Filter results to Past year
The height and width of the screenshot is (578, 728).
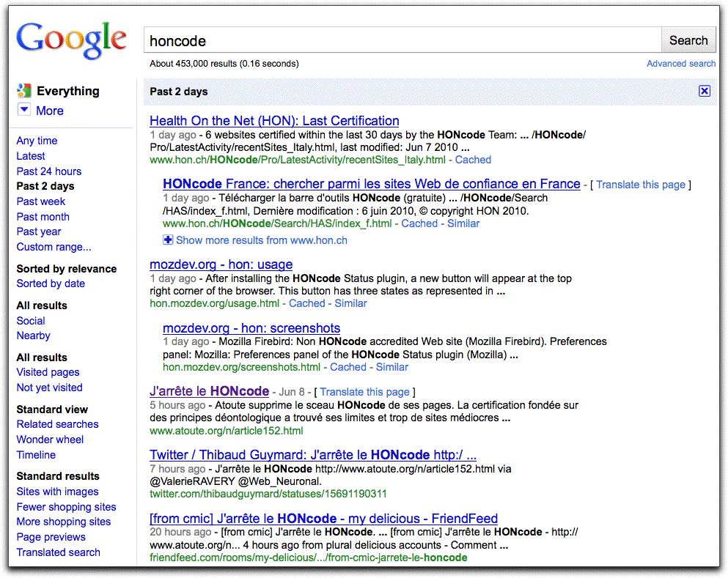(39, 231)
